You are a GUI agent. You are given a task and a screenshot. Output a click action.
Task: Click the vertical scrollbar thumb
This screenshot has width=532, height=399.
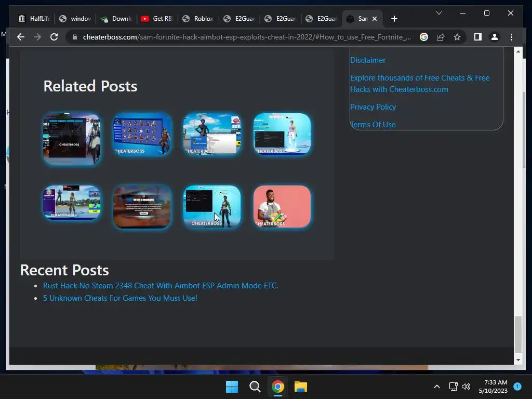coord(518,335)
